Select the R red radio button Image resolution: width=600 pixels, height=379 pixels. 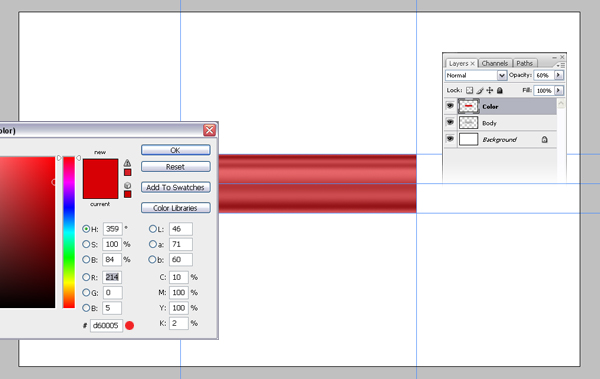tap(86, 277)
